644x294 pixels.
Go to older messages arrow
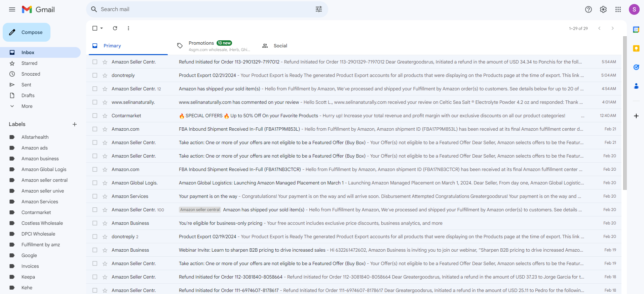pyautogui.click(x=613, y=28)
